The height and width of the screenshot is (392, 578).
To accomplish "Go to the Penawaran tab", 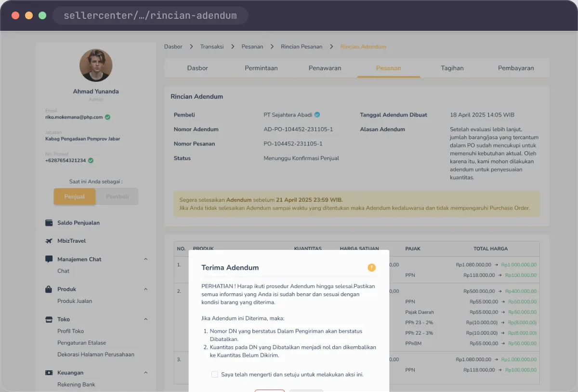I will (325, 68).
